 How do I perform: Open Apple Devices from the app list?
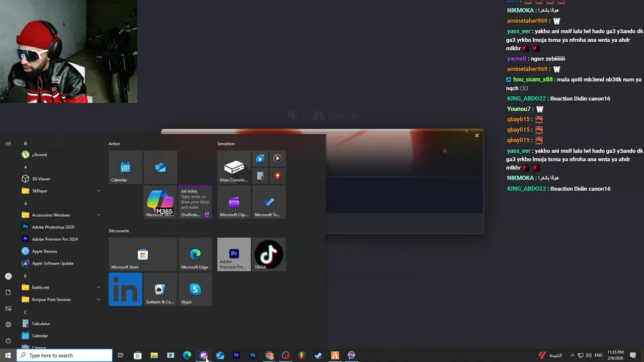[x=61, y=251]
